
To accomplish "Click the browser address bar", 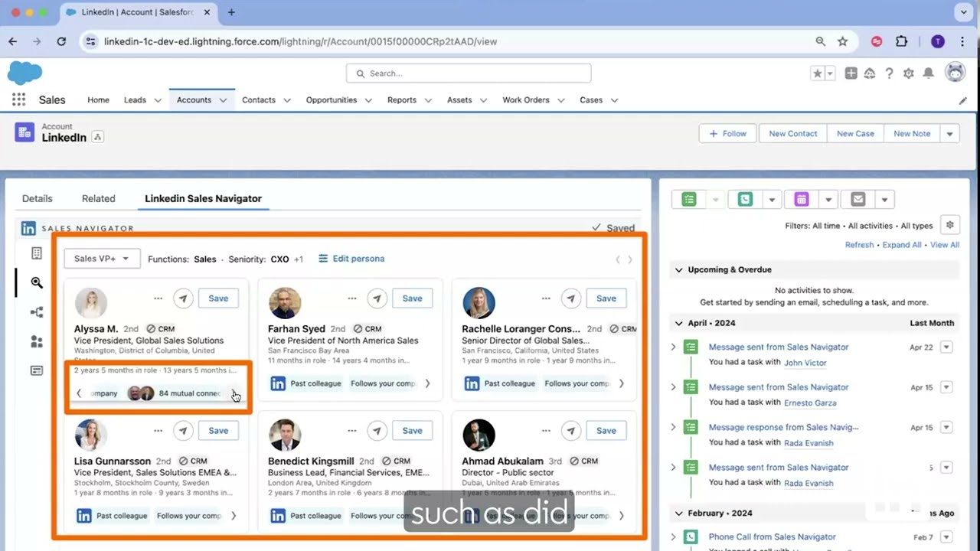I will pos(452,41).
